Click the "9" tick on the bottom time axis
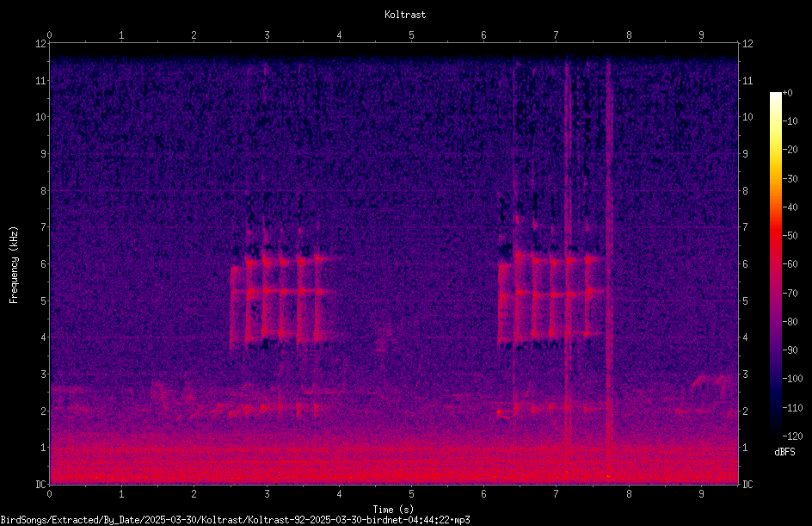This screenshot has height=526, width=812. click(x=701, y=494)
